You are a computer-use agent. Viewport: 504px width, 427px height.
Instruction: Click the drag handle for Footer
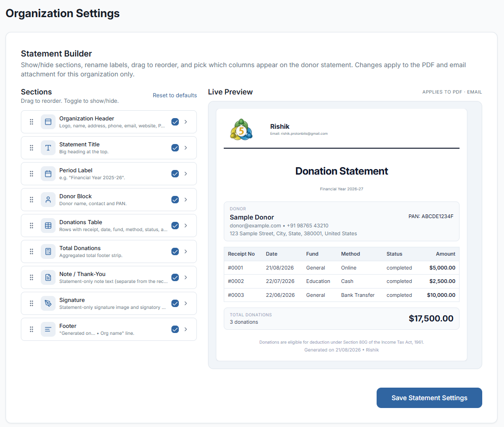(31, 329)
